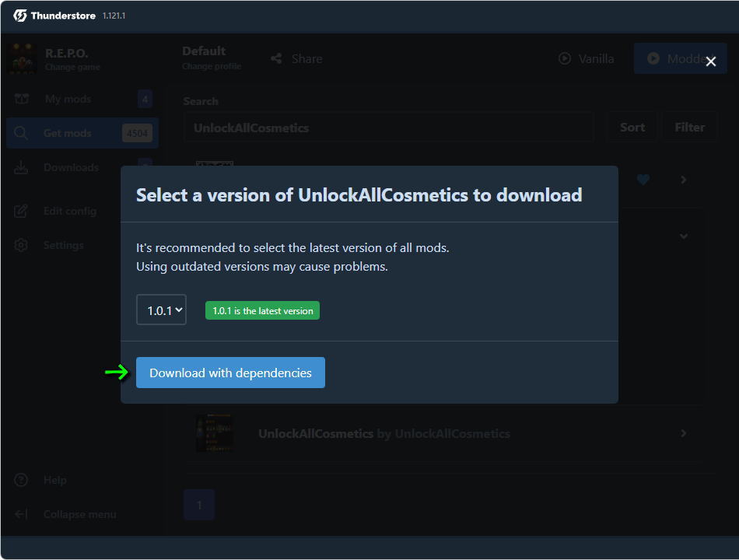The width and height of the screenshot is (739, 560).
Task: Click the My mods chest icon
Action: point(21,99)
